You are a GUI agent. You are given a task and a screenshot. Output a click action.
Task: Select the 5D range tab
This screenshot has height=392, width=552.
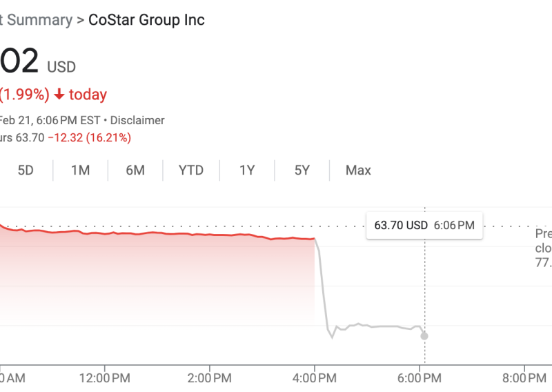tap(26, 170)
